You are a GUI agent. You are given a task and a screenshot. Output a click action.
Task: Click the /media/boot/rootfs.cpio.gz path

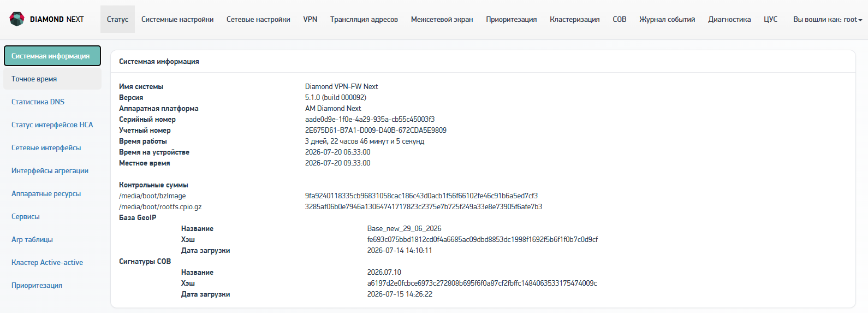tap(160, 206)
